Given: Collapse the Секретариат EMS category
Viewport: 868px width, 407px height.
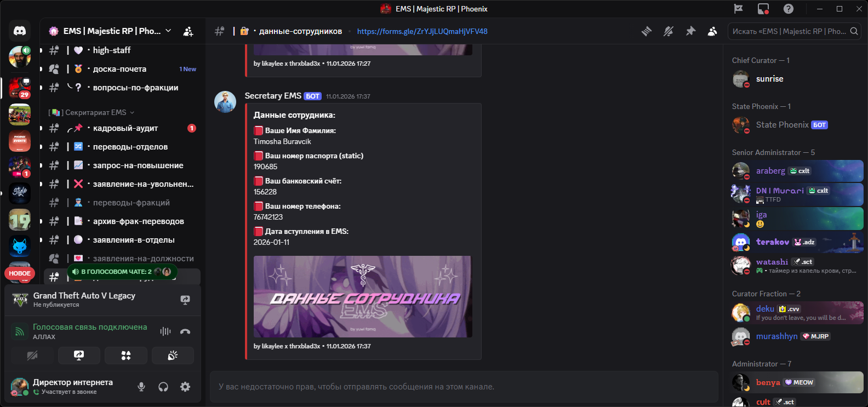Looking at the screenshot, I should [x=91, y=112].
